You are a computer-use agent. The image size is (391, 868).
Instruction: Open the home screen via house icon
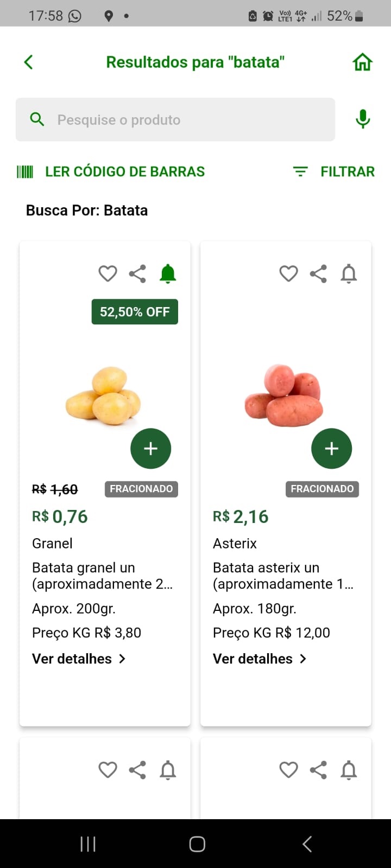(363, 62)
